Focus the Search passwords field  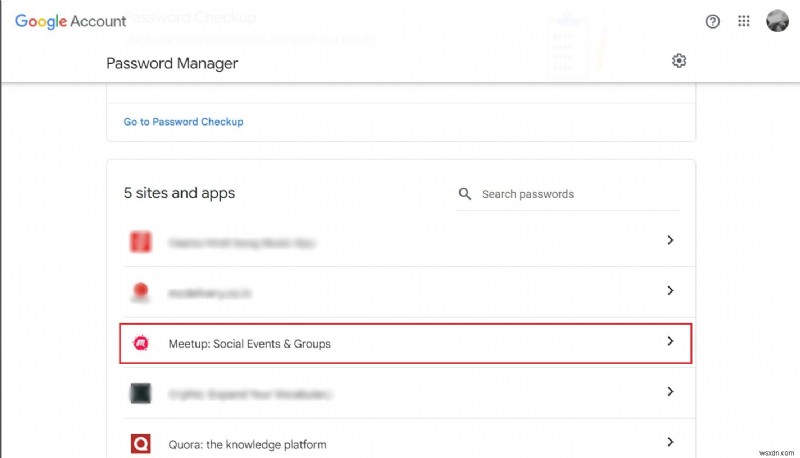[567, 194]
